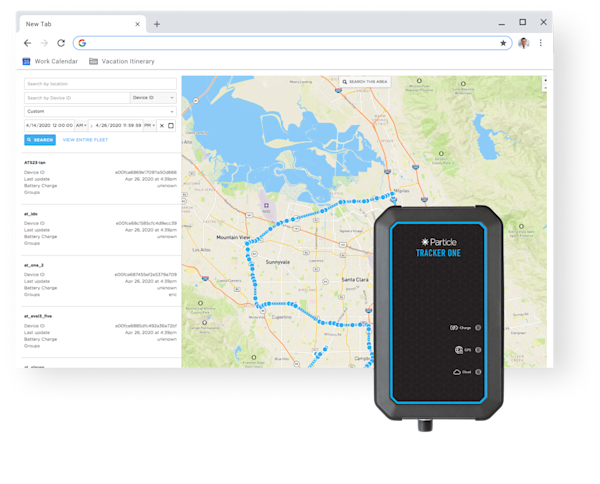The image size is (600, 484).
Task: Expand the Custom date range dropdown
Action: coord(100,111)
